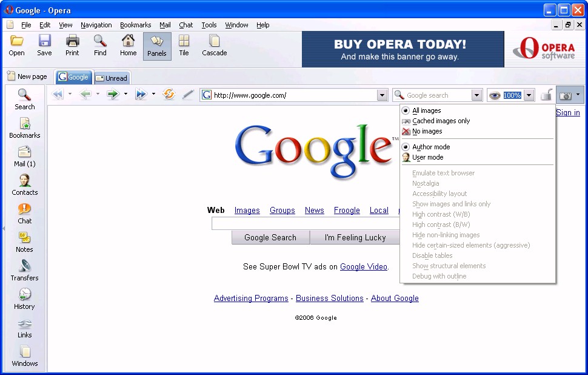
Task: Tile windows with the Tile icon
Action: pyautogui.click(x=184, y=41)
